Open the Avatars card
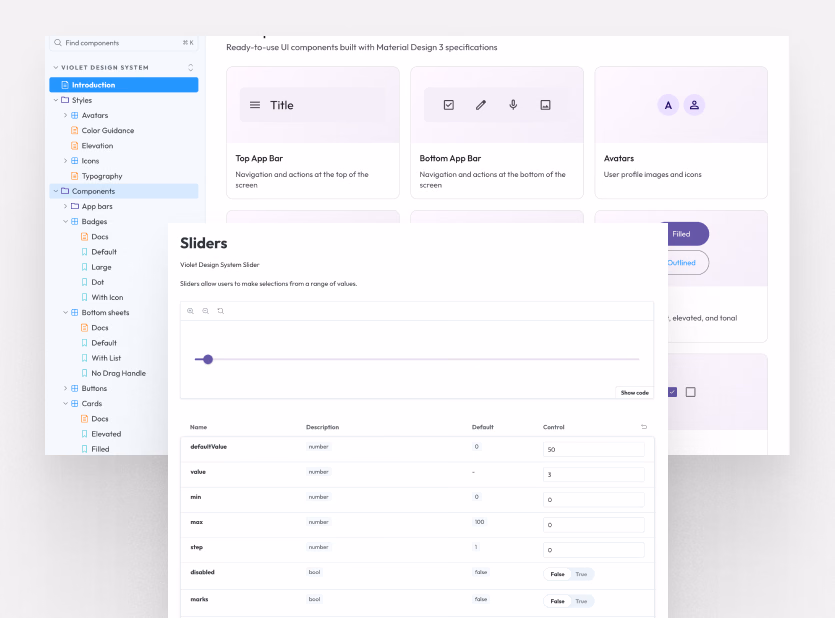Image resolution: width=835 pixels, height=618 pixels. tap(681, 133)
